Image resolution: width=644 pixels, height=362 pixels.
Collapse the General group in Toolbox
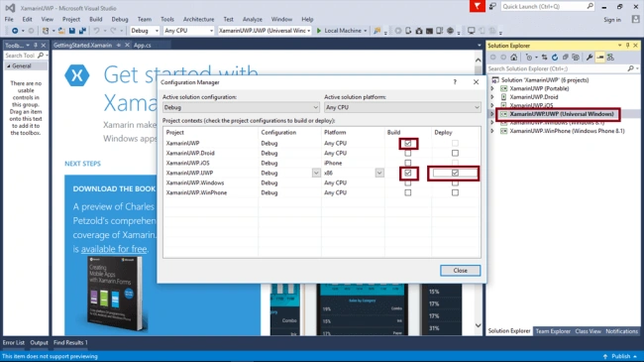[x=9, y=65]
